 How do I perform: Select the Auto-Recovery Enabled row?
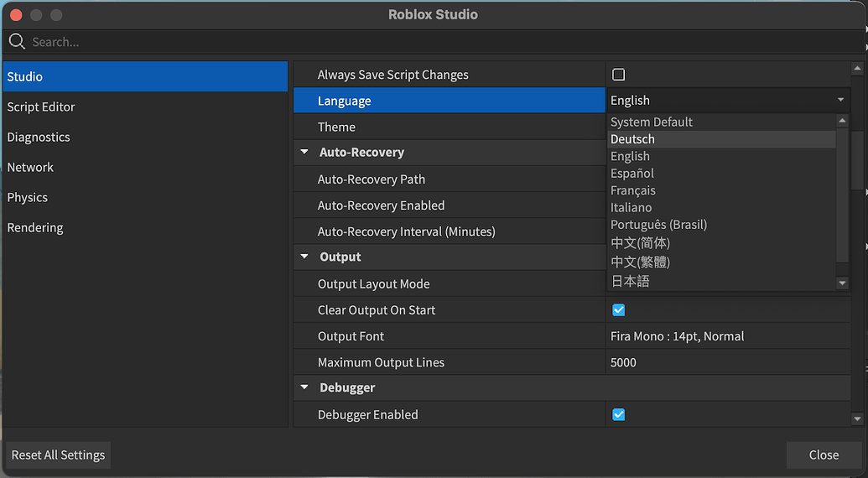[449, 205]
